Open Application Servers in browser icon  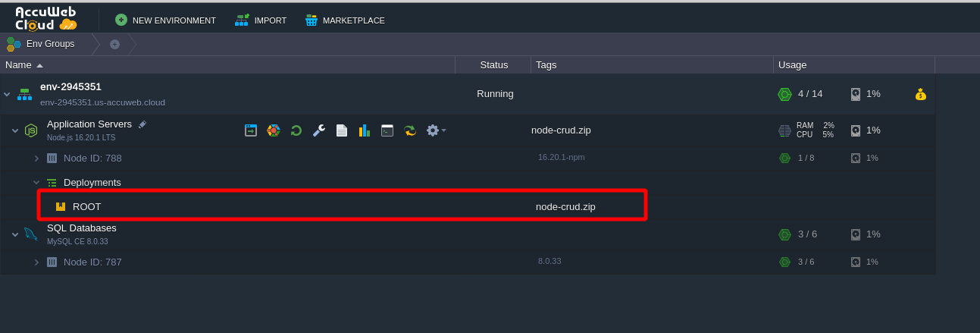click(251, 130)
